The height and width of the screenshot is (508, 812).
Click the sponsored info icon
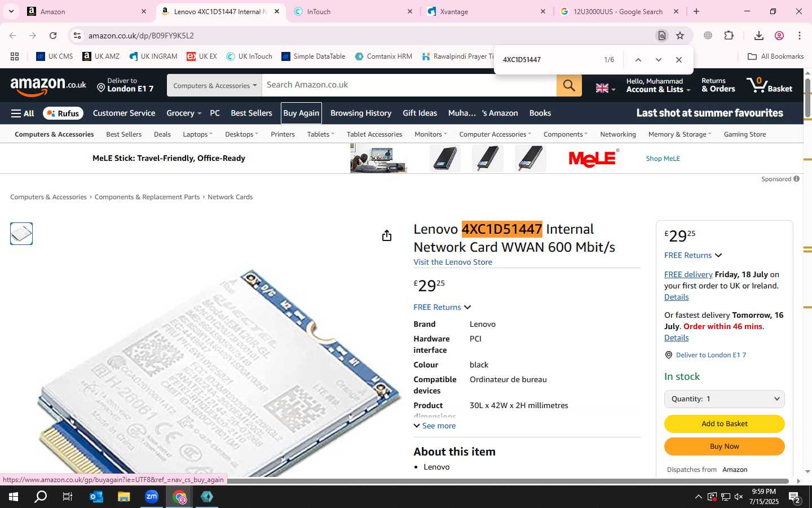tap(796, 179)
